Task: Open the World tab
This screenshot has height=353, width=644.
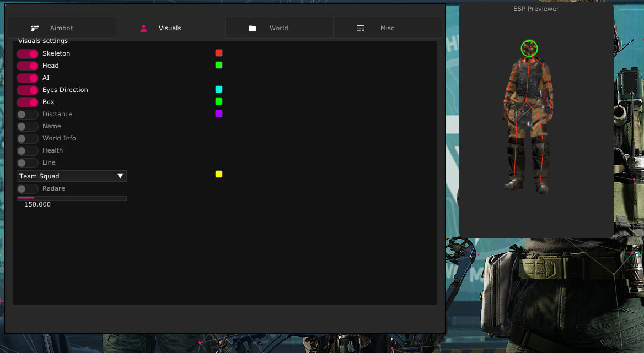Action: click(x=280, y=28)
